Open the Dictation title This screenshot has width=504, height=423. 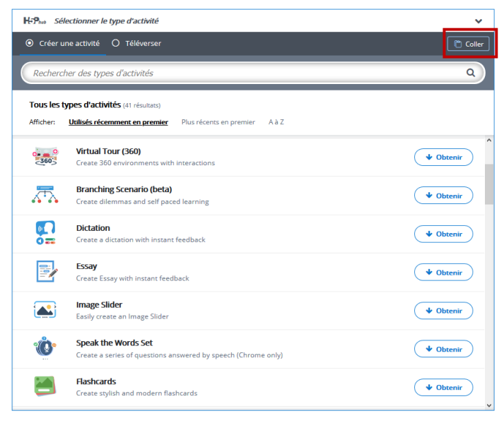coord(93,228)
